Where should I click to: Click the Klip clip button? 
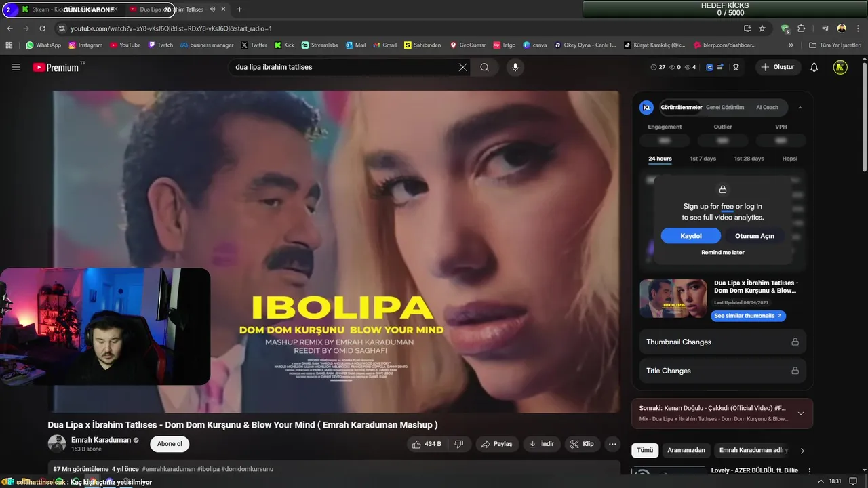point(582,444)
